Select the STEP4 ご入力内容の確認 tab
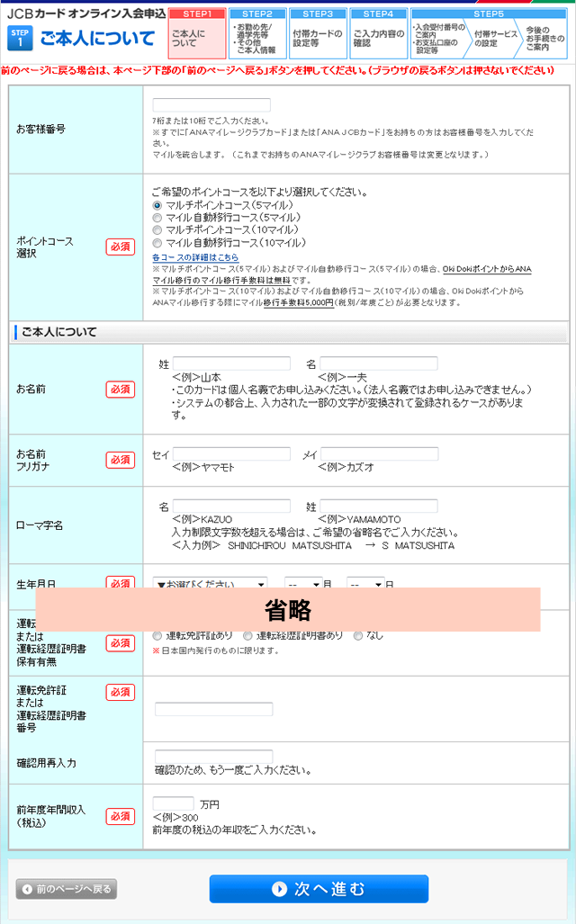The height and width of the screenshot is (924, 576). pyautogui.click(x=379, y=33)
